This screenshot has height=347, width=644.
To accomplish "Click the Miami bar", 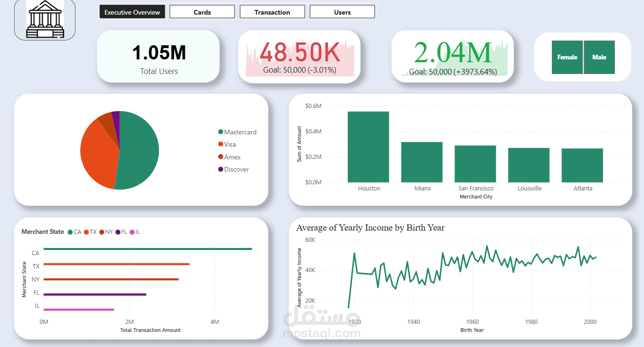I will (x=422, y=160).
